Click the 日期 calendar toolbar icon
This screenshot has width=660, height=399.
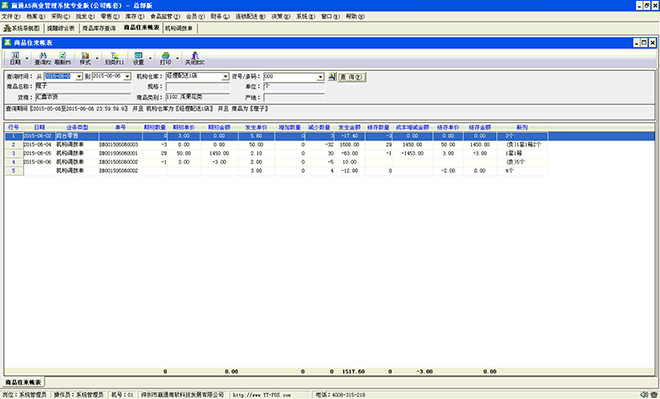coord(15,58)
